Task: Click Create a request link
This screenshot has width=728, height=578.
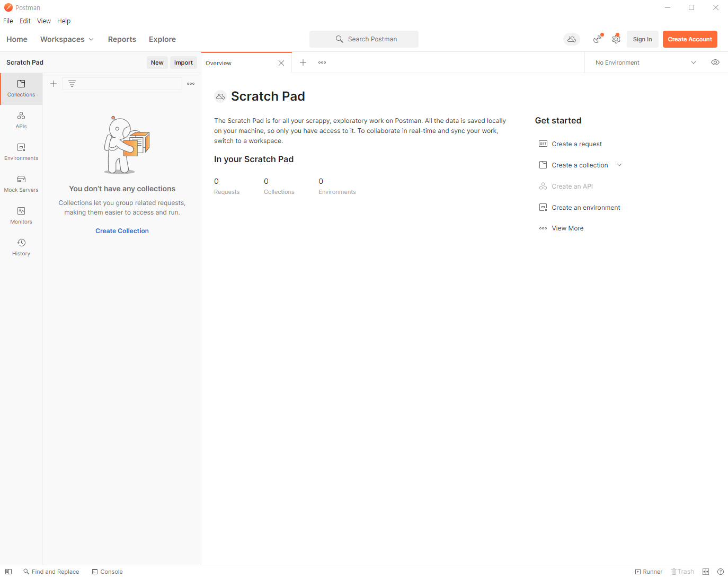Action: click(577, 144)
